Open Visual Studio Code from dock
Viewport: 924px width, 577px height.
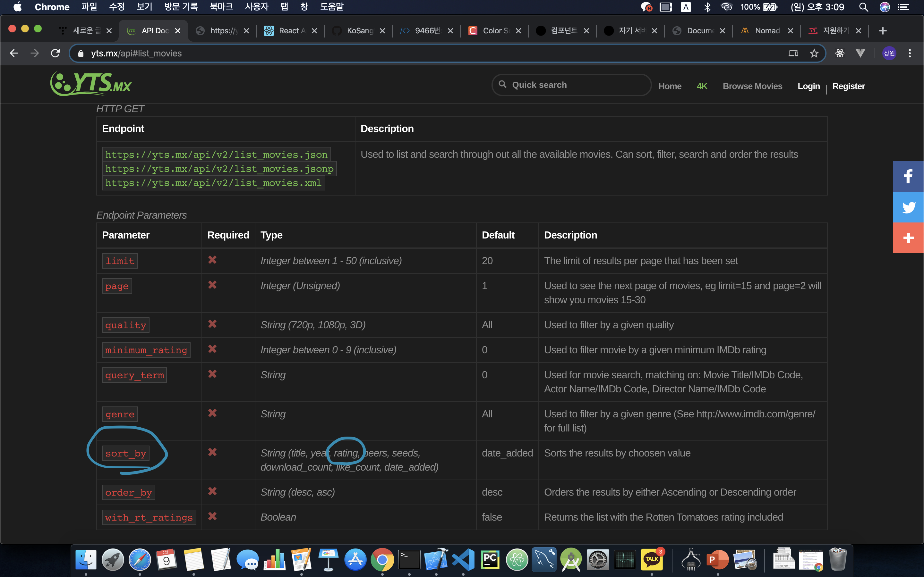[463, 560]
